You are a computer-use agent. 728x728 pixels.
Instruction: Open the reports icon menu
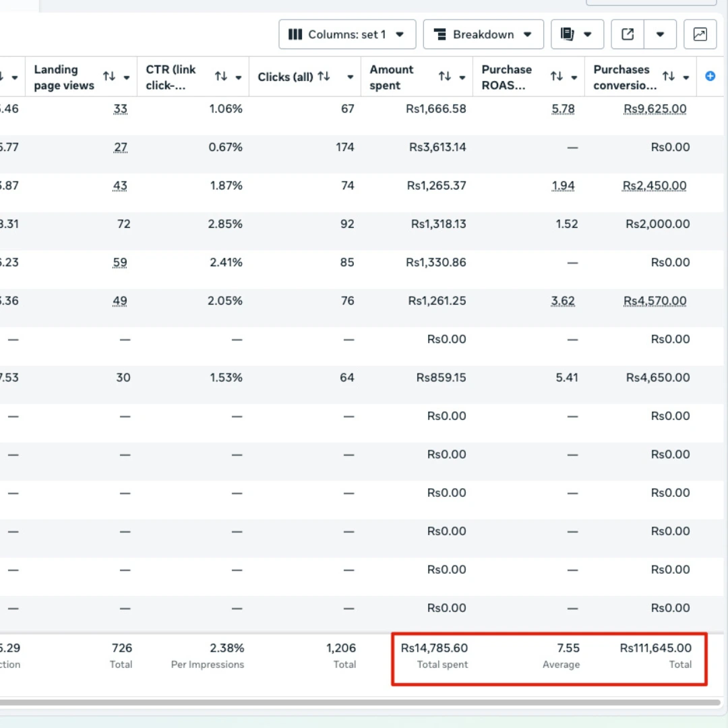point(577,34)
